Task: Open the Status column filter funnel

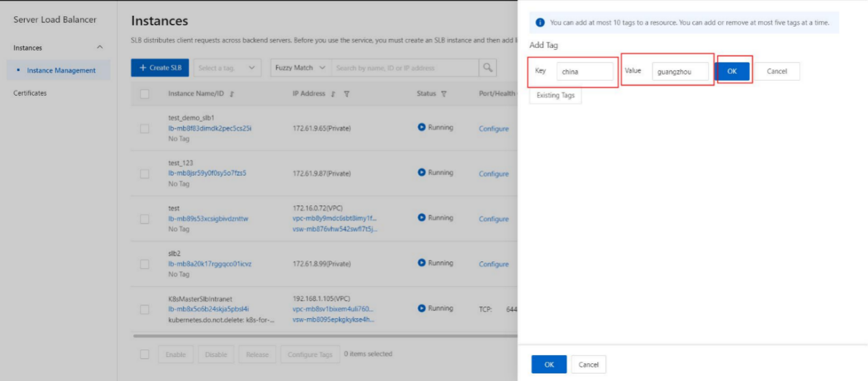Action: pos(444,94)
